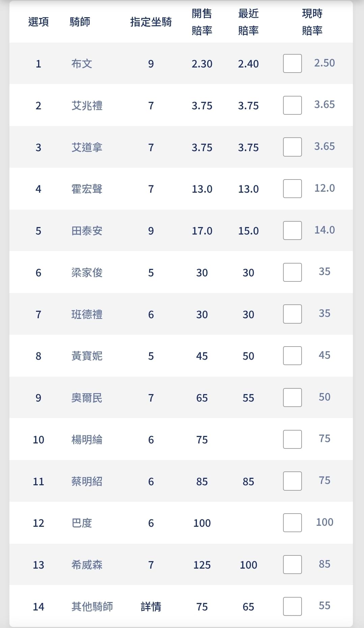Tick the 田泰安 row checkbox

(x=292, y=230)
